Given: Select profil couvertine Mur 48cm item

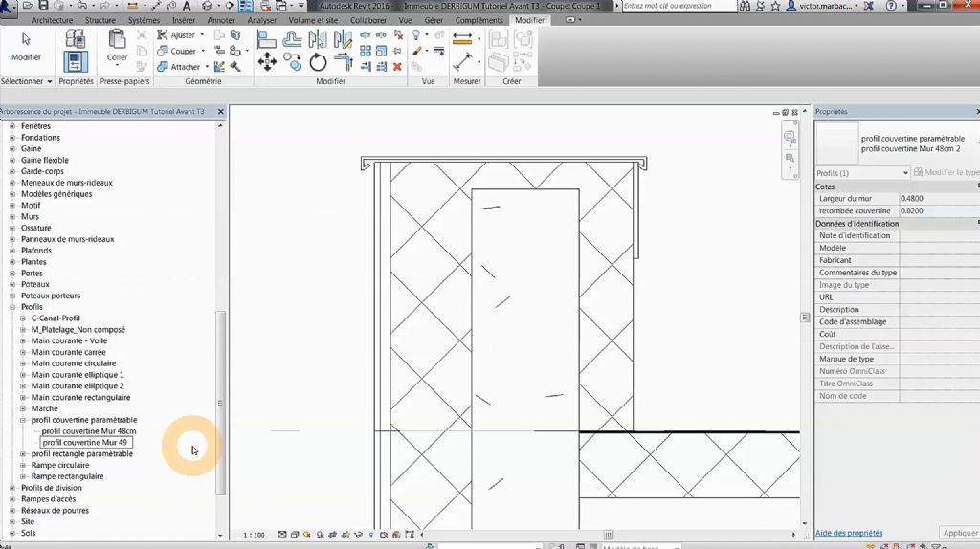Looking at the screenshot, I should [89, 431].
